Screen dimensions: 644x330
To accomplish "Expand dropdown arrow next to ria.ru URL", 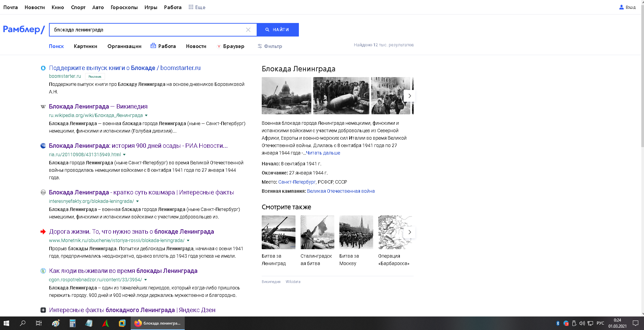I will click(124, 155).
